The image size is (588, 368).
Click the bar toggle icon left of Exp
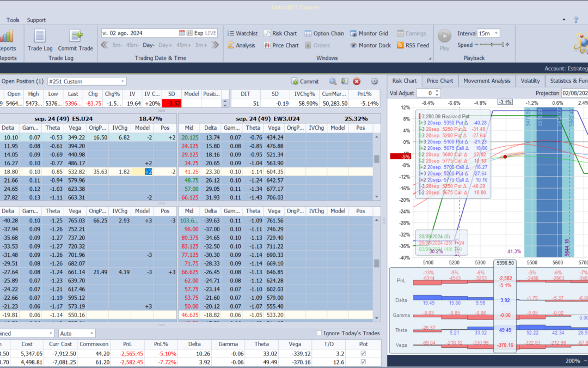pos(190,33)
